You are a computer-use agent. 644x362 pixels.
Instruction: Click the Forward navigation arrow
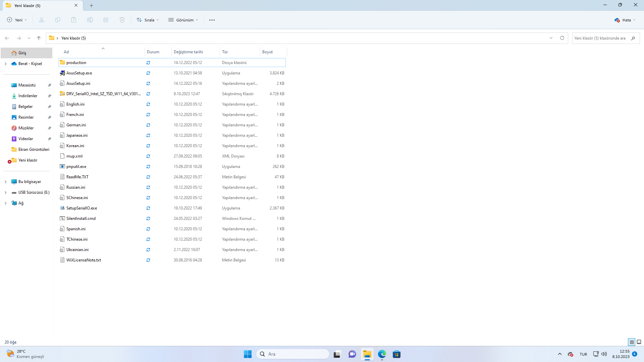point(19,38)
